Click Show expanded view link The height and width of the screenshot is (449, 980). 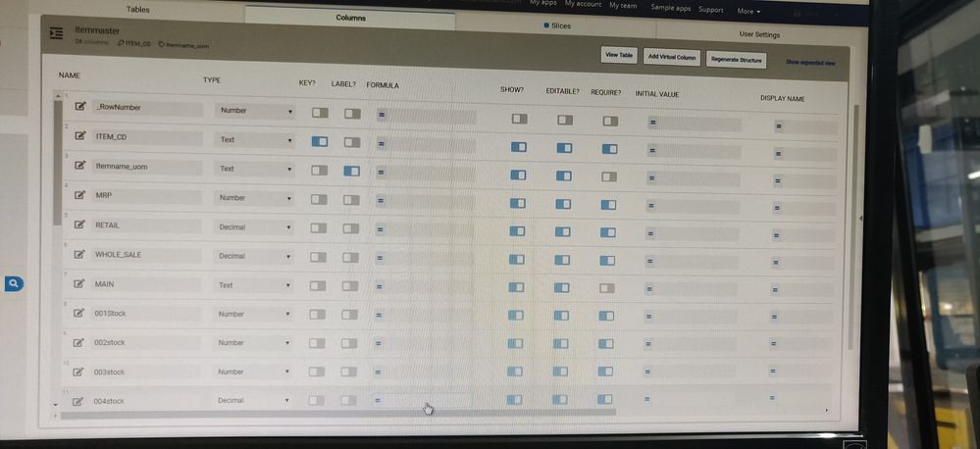810,63
